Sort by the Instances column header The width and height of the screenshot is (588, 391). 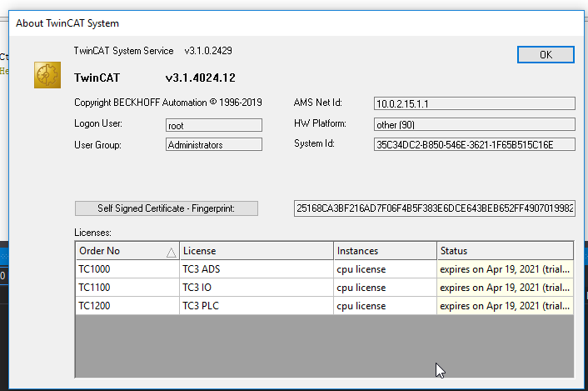385,251
